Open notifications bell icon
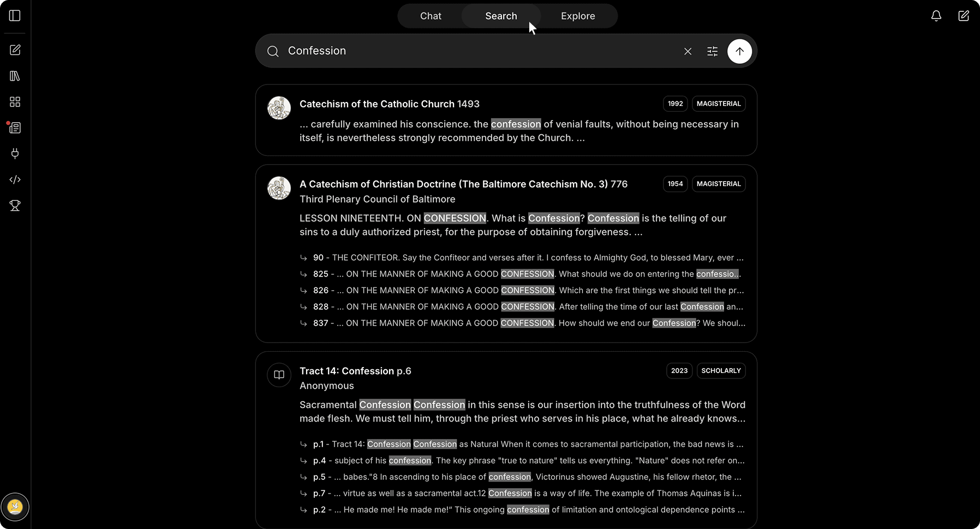This screenshot has height=529, width=980. [936, 16]
